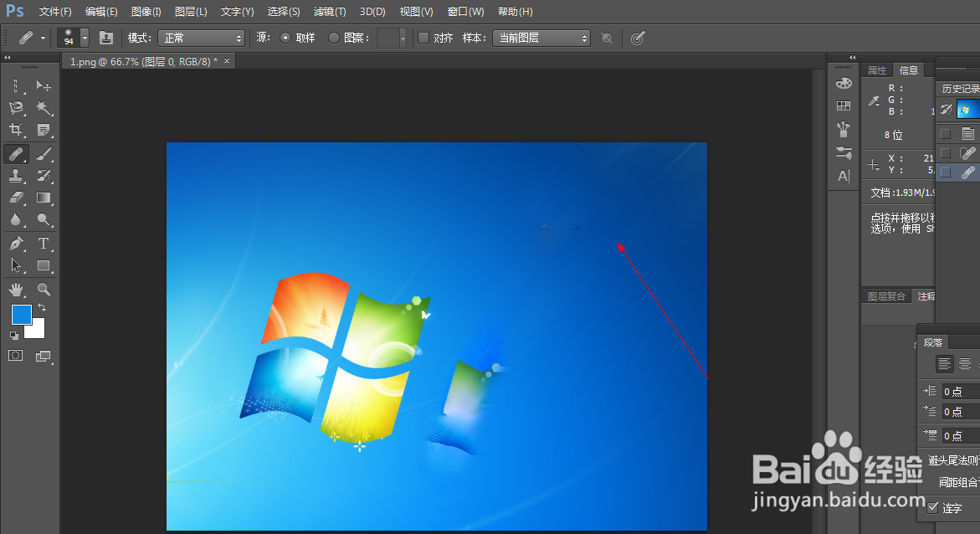This screenshot has width=980, height=534.
Task: Select the History Brush tool
Action: [x=44, y=176]
